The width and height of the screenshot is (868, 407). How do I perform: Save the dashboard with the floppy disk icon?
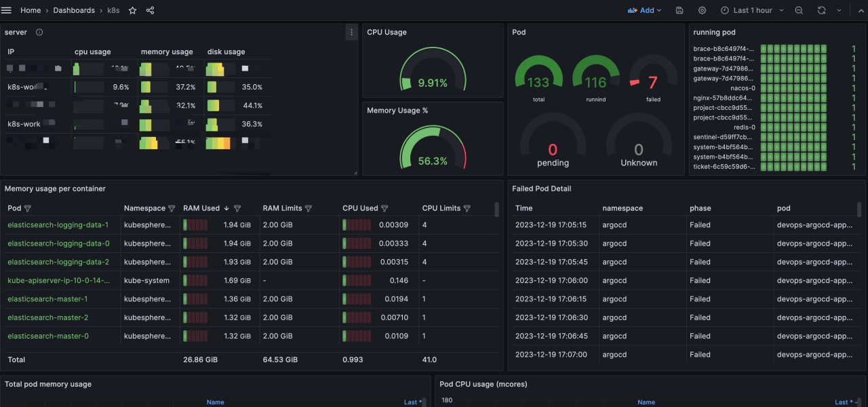(x=679, y=10)
